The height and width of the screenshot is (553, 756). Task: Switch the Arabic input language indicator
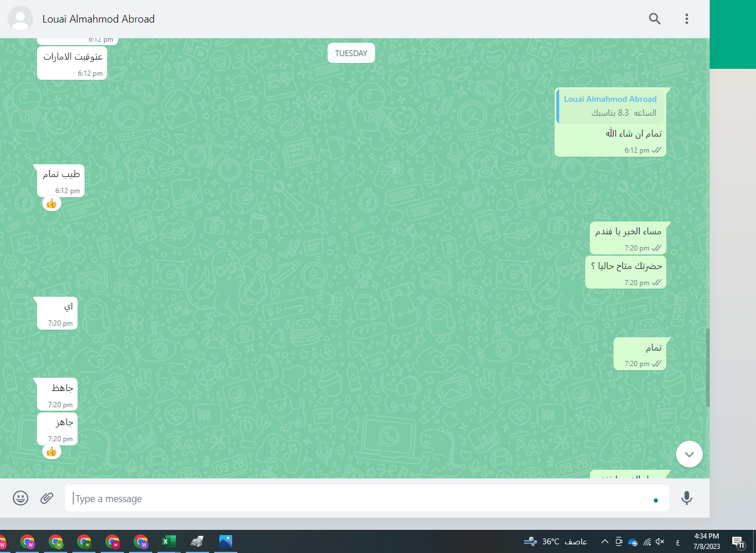point(678,542)
